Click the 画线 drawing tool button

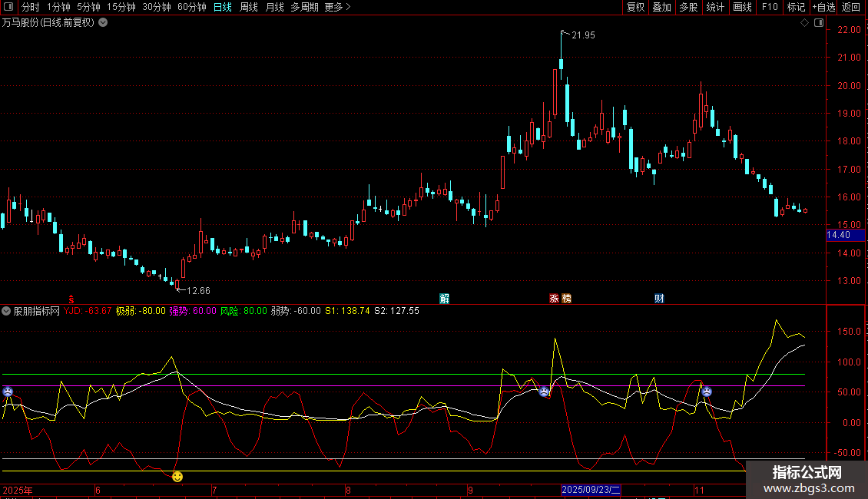point(742,7)
